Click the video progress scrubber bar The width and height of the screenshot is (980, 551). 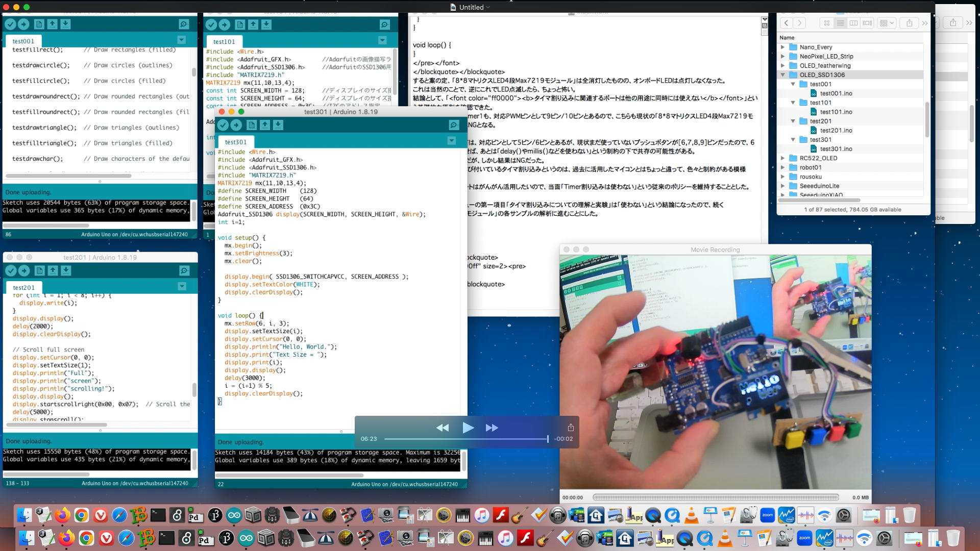(465, 439)
